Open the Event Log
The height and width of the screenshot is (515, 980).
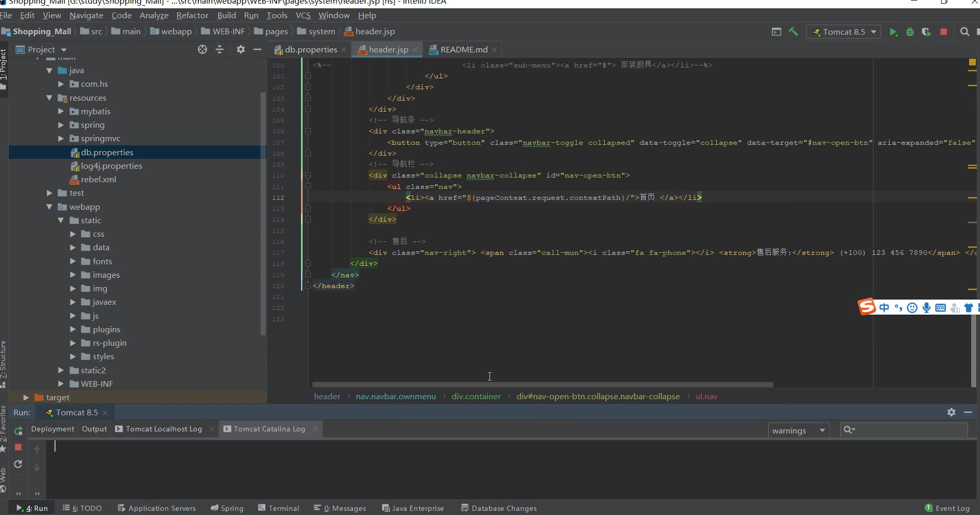tap(947, 508)
